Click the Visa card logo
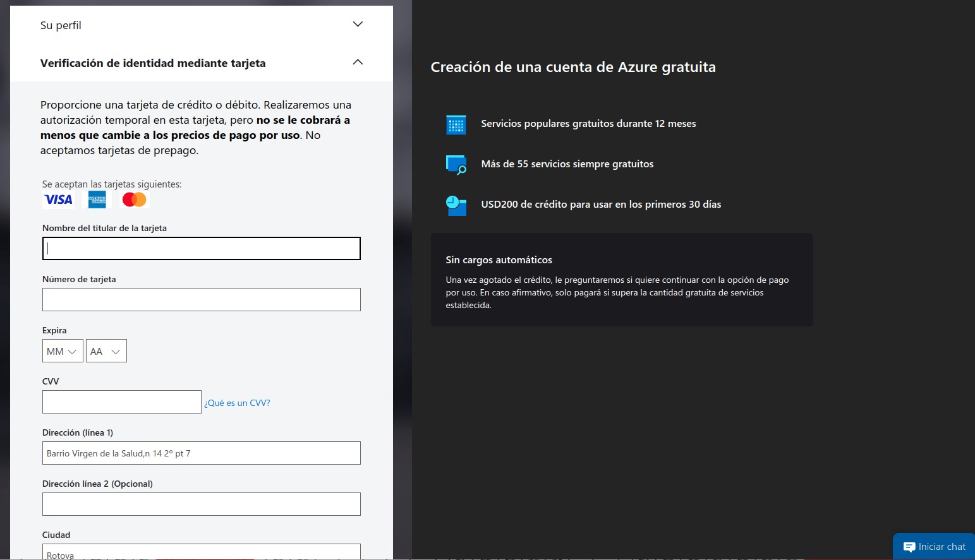 coord(58,200)
